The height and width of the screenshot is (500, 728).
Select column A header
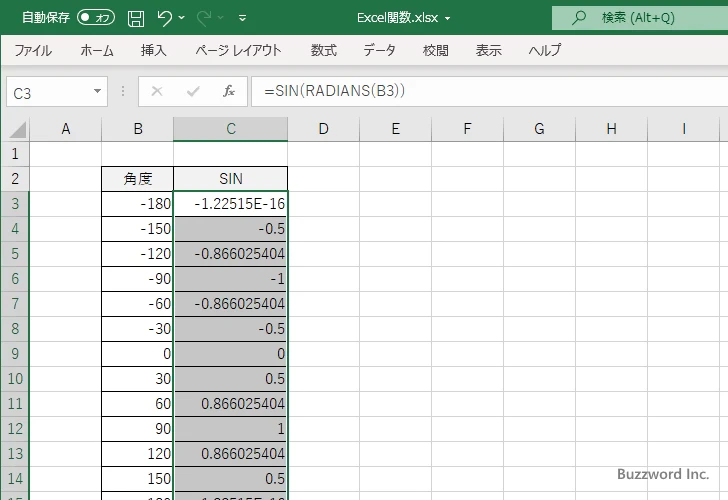tap(65, 129)
